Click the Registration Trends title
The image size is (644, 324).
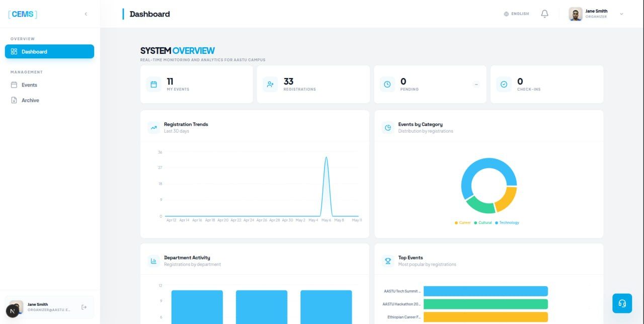click(x=186, y=124)
